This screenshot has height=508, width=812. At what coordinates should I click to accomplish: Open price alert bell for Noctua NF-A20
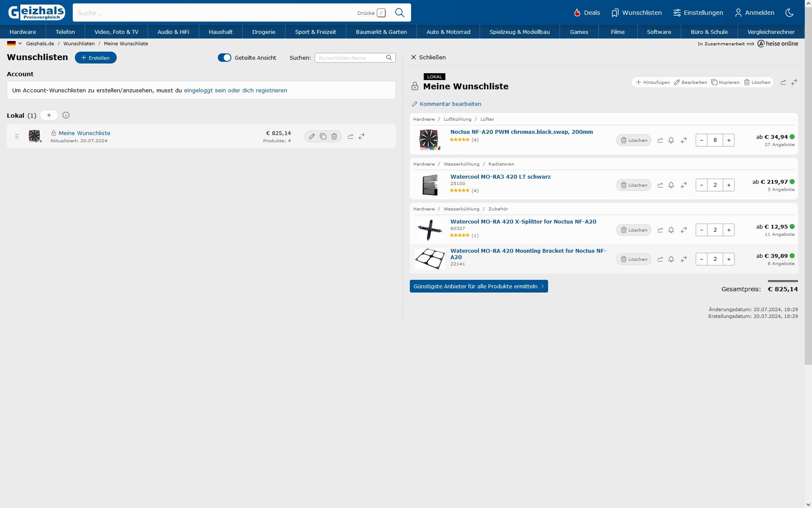click(671, 140)
